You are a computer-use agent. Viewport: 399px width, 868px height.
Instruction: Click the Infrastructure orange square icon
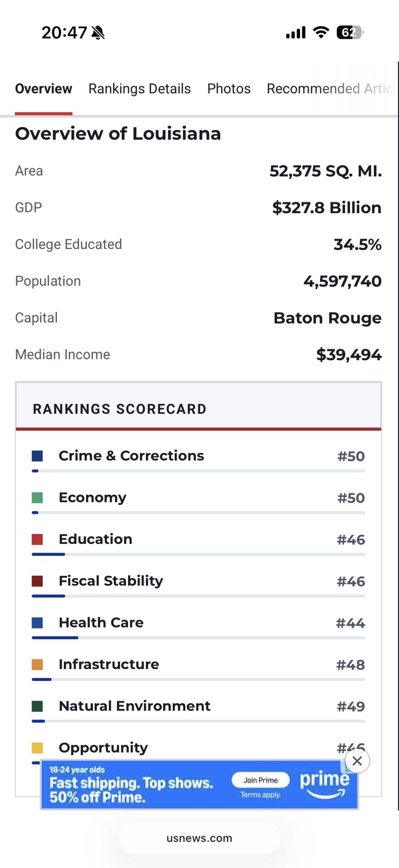coord(37,665)
